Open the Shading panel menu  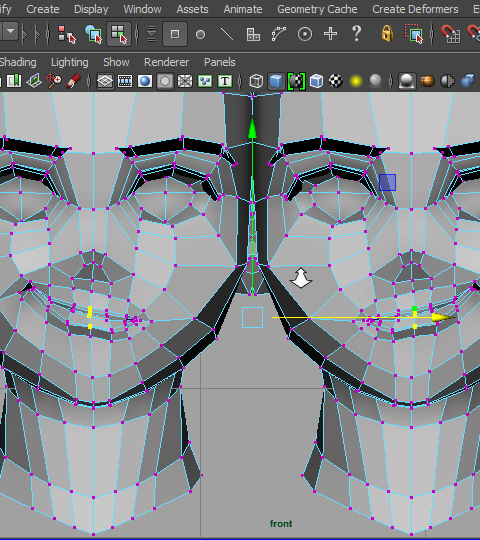(x=18, y=62)
